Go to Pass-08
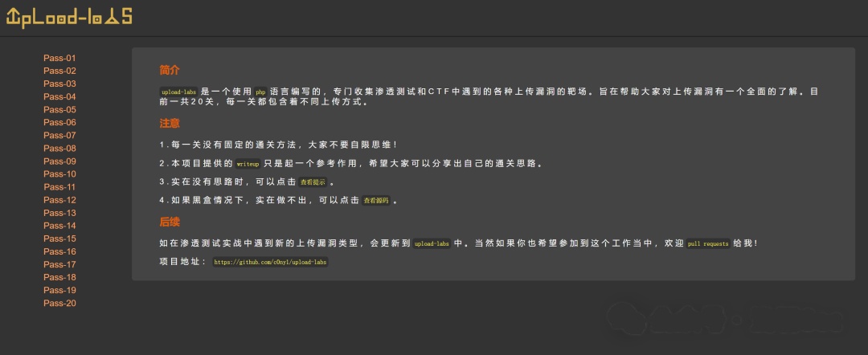Screen dimensions: 868x355 (59, 149)
